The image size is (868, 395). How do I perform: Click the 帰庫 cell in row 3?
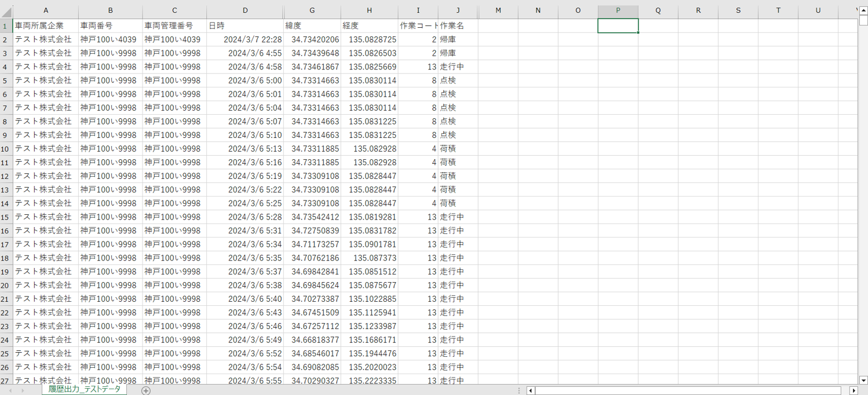tap(458, 53)
